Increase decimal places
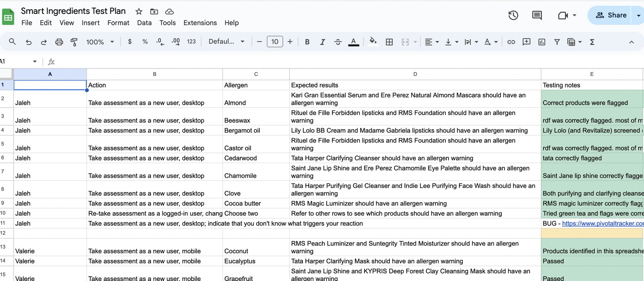The image size is (644, 281). coord(176,42)
